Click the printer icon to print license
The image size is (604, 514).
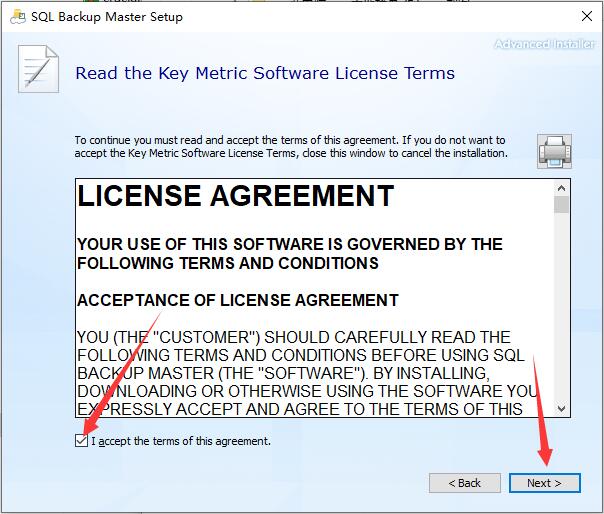click(x=554, y=151)
